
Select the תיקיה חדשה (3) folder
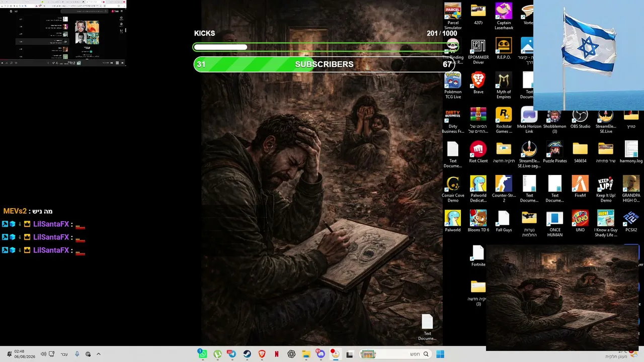click(x=478, y=293)
